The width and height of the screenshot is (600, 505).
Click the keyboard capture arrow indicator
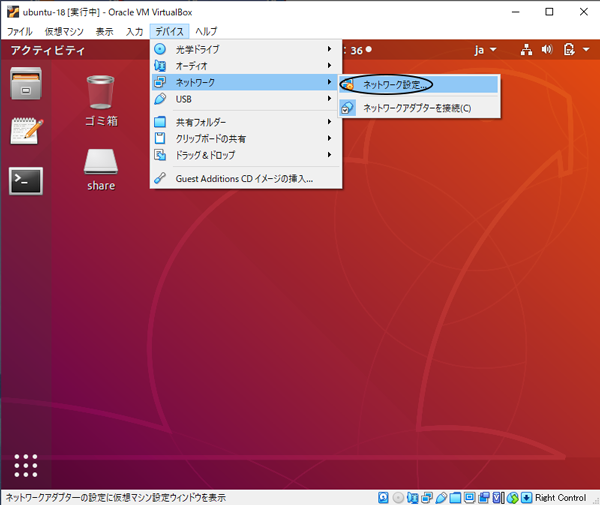(527, 497)
